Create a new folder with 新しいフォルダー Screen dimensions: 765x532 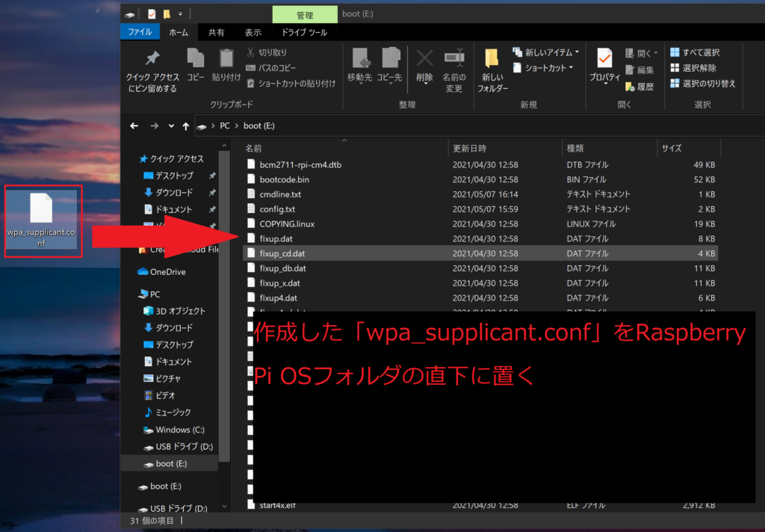point(492,71)
